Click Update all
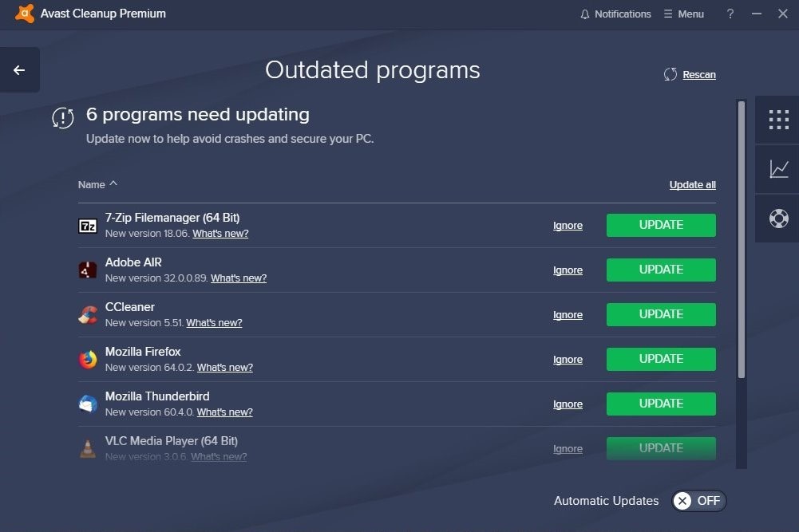The width and height of the screenshot is (799, 532). pyautogui.click(x=691, y=184)
